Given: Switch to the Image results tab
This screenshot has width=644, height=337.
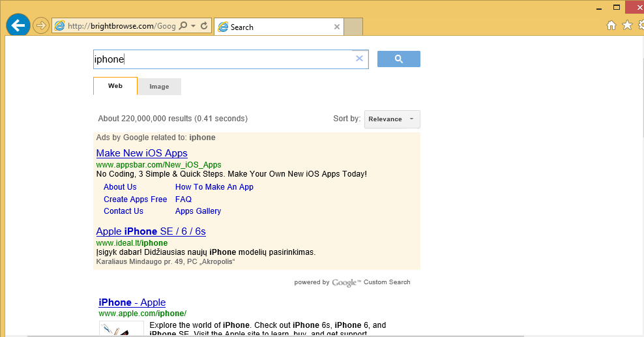Looking at the screenshot, I should [x=159, y=87].
